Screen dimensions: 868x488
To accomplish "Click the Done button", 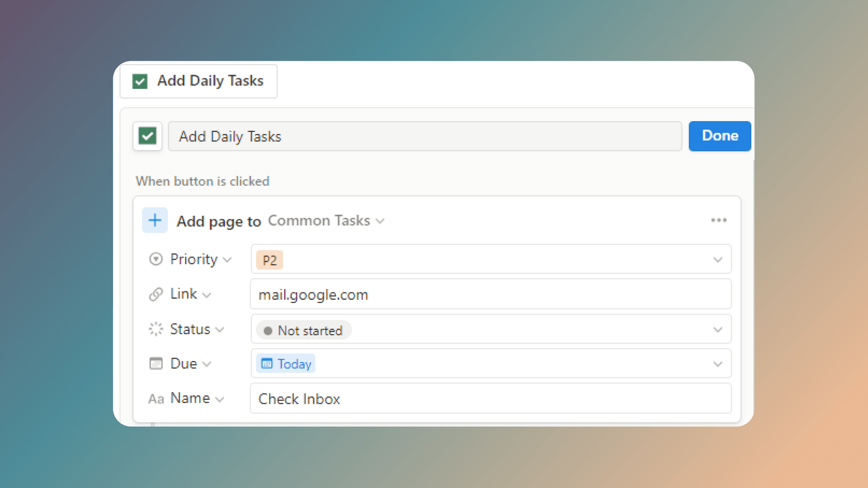I will coord(720,136).
